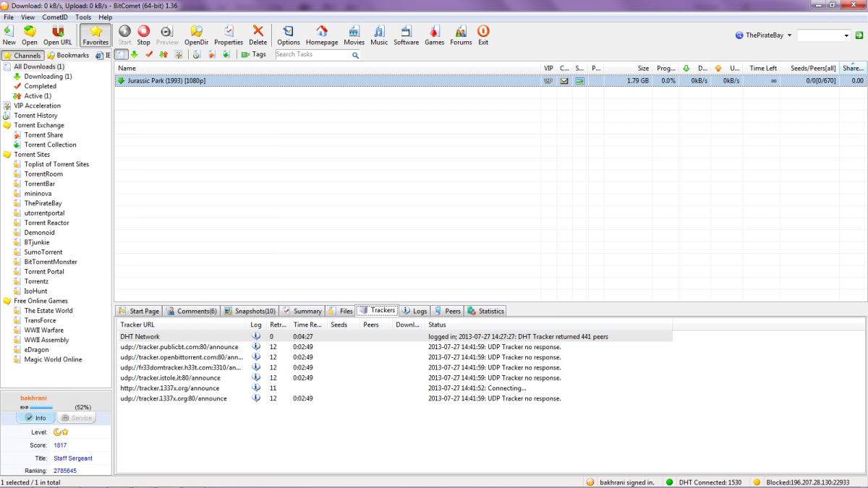Open Torrent Share under Torrent Exchange

click(x=43, y=135)
